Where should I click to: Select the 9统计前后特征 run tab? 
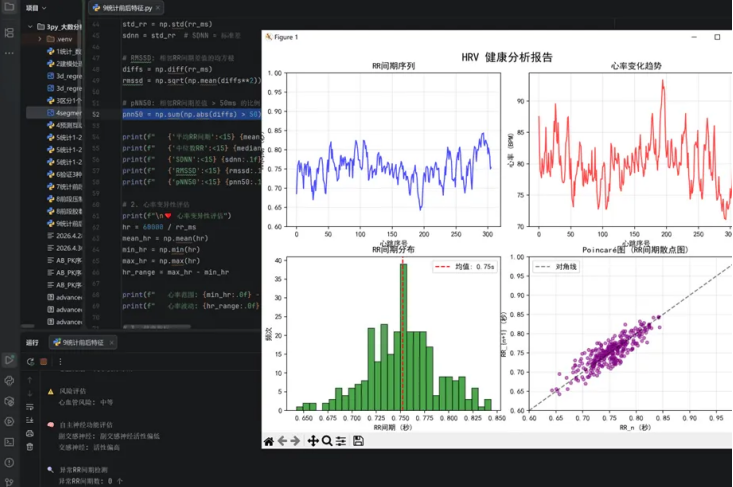(79, 343)
